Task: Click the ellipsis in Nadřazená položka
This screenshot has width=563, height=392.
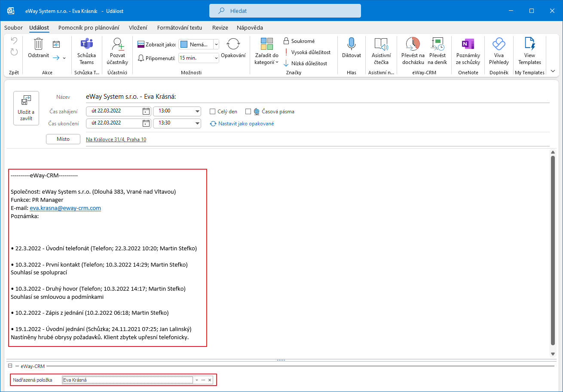Action: tap(203, 380)
